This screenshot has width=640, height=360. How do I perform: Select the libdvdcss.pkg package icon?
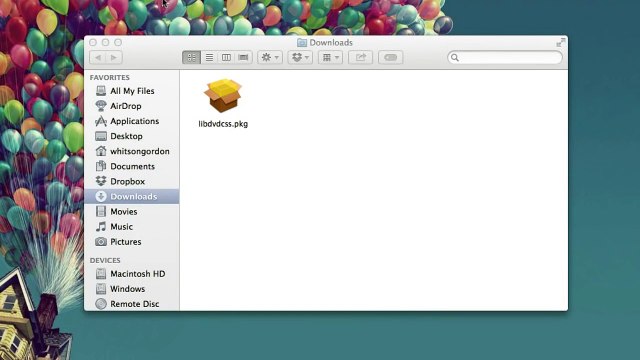point(223,96)
